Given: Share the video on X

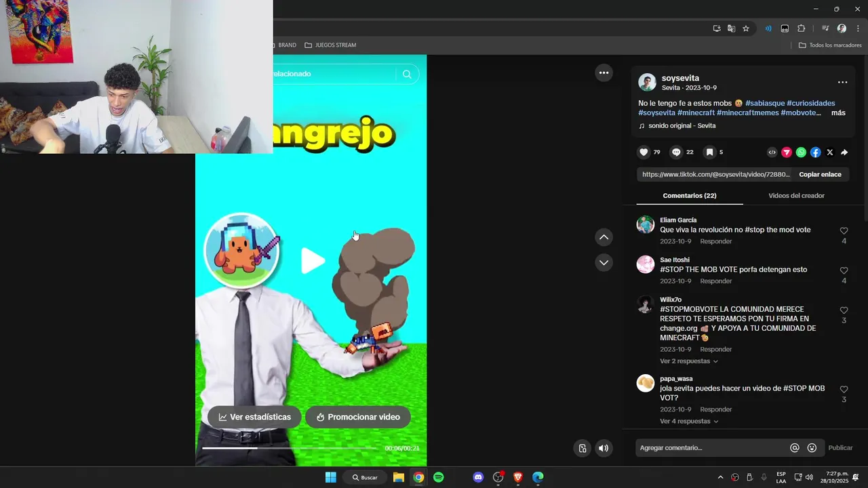Looking at the screenshot, I should tap(830, 152).
